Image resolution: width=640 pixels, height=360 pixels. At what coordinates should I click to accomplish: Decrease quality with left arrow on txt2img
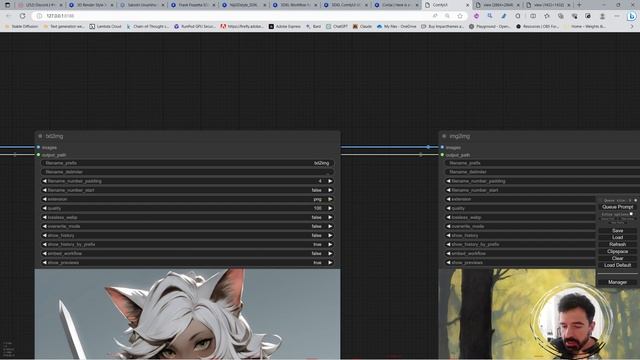tap(44, 208)
